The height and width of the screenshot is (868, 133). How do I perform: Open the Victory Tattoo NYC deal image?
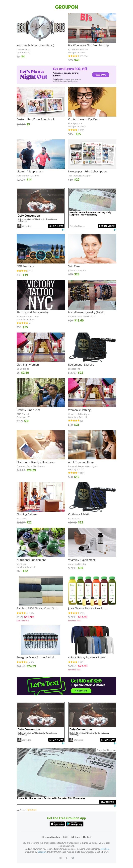pyautogui.click(x=41, y=295)
